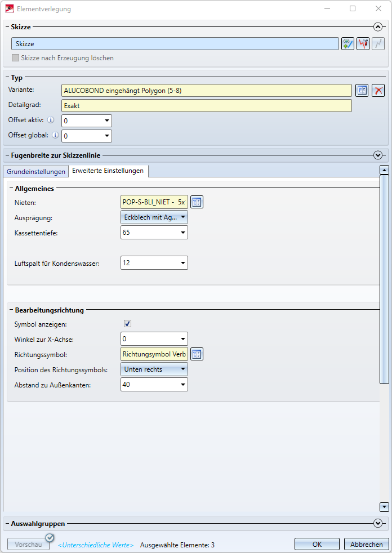392x553 pixels.
Task: Maximize the Elementverlegung window
Action: (353, 9)
